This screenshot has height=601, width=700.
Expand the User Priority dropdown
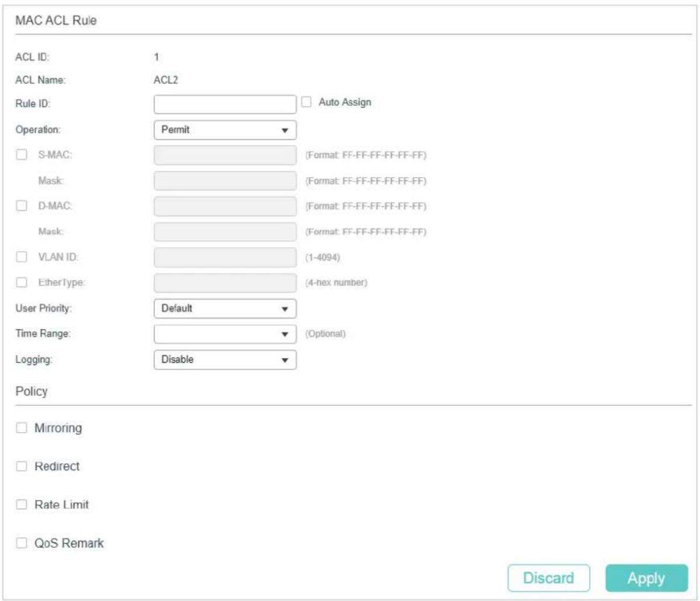[225, 308]
